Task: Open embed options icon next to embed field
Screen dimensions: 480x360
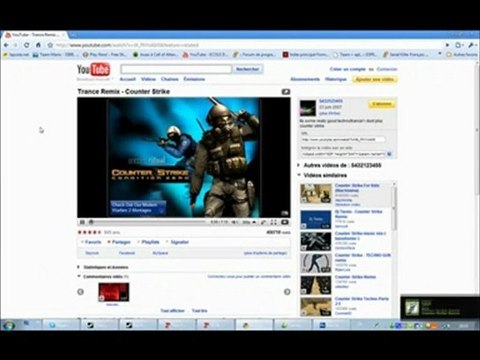Action: [x=389, y=154]
